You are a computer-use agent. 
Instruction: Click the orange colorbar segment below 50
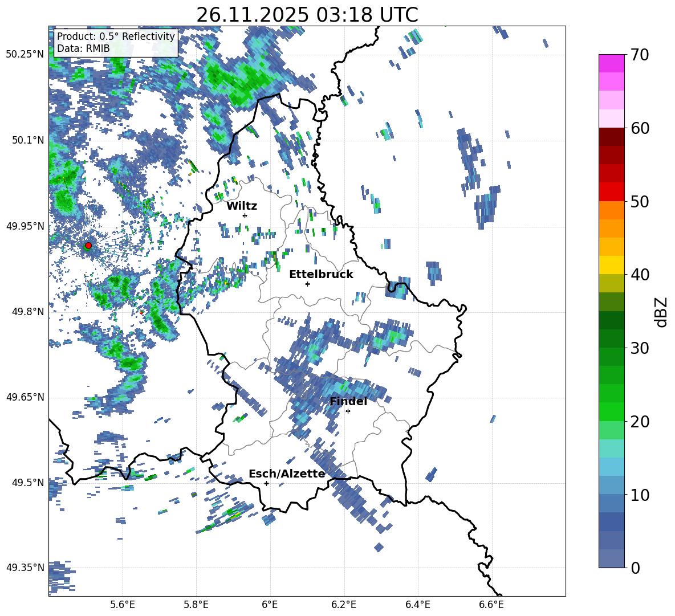611,210
